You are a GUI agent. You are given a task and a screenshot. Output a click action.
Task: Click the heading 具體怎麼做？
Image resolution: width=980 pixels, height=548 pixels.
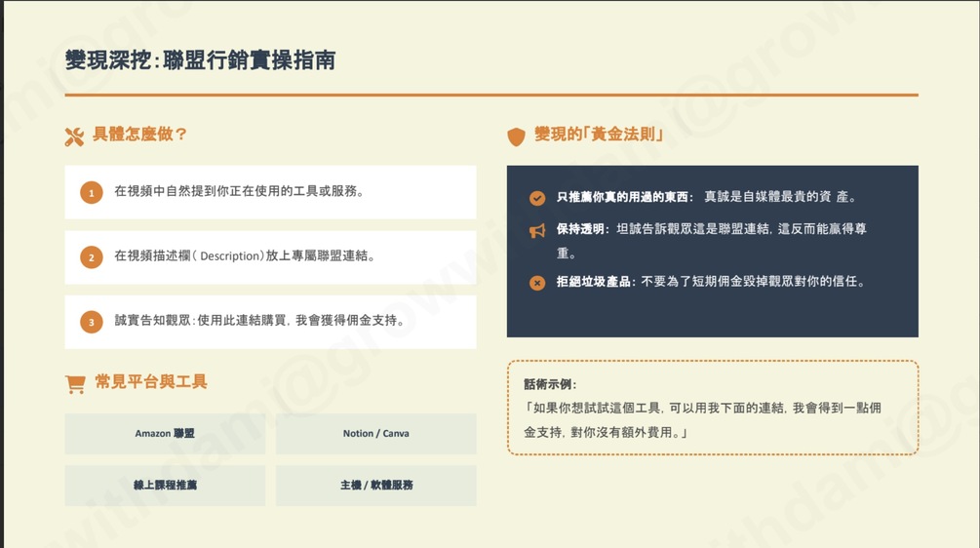[x=140, y=134]
